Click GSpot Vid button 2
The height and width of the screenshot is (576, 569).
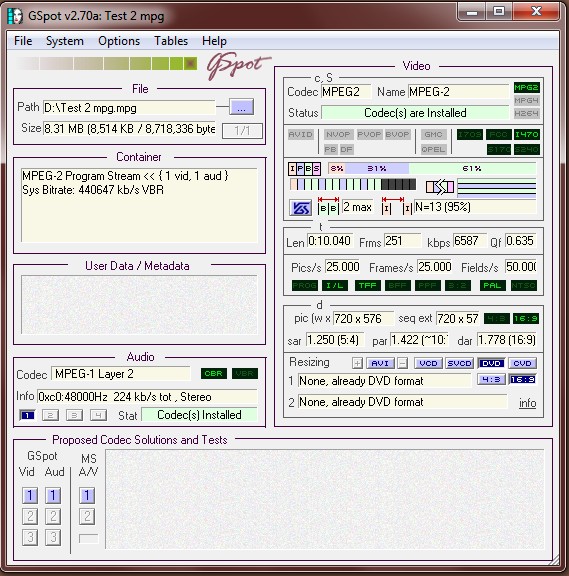(x=30, y=516)
